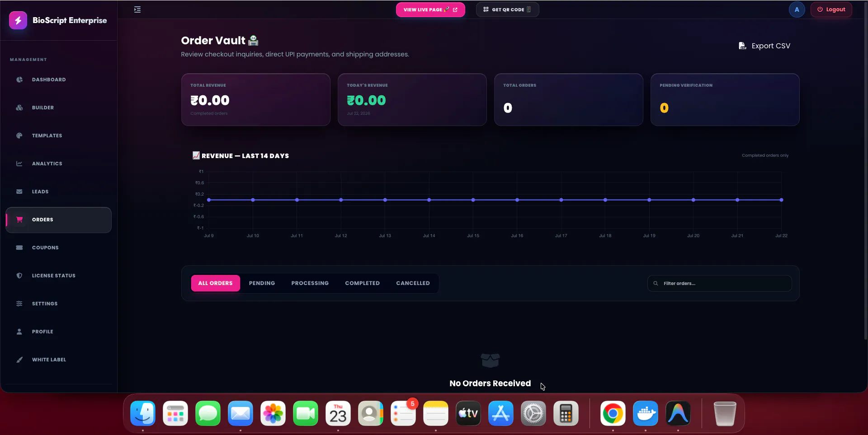Screen dimensions: 868x435
Task: Click 'No Orders Received' message
Action: [490, 383]
